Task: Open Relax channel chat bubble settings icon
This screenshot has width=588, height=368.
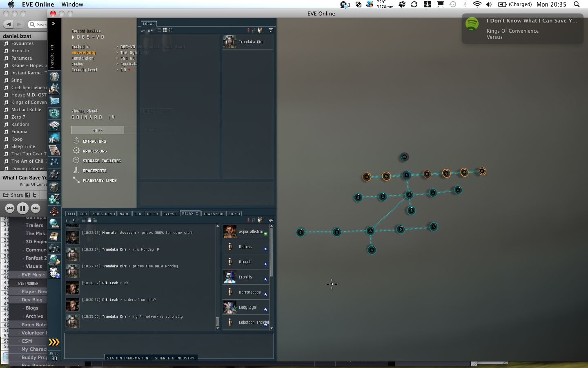Action: point(271,220)
